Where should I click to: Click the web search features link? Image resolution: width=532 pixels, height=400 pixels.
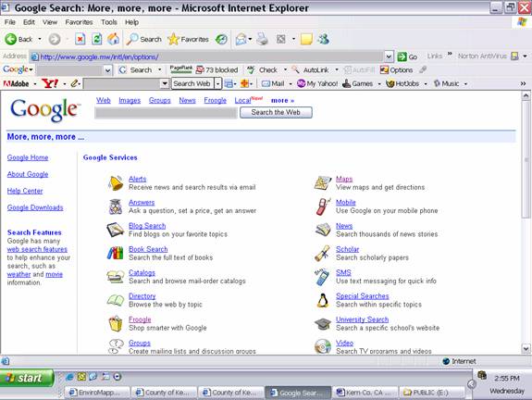(x=37, y=249)
